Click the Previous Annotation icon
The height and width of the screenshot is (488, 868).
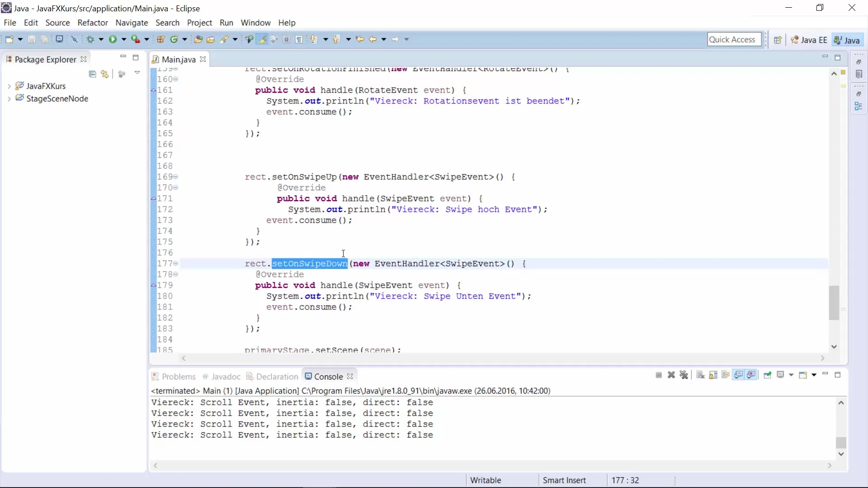pos(337,39)
